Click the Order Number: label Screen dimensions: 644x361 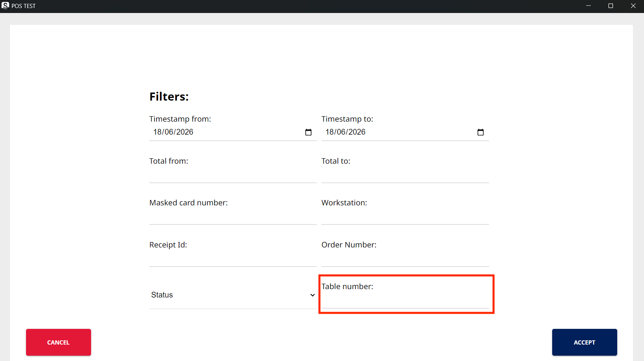tap(349, 245)
